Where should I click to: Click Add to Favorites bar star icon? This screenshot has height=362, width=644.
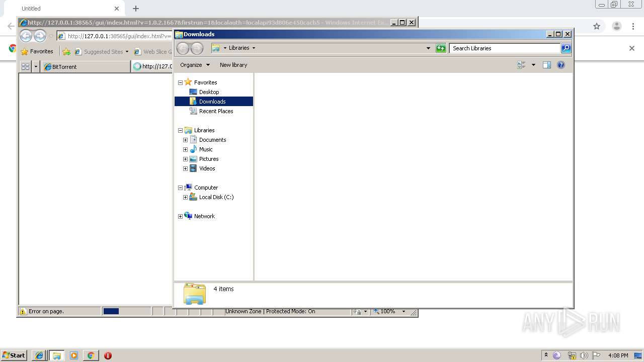coord(66,51)
